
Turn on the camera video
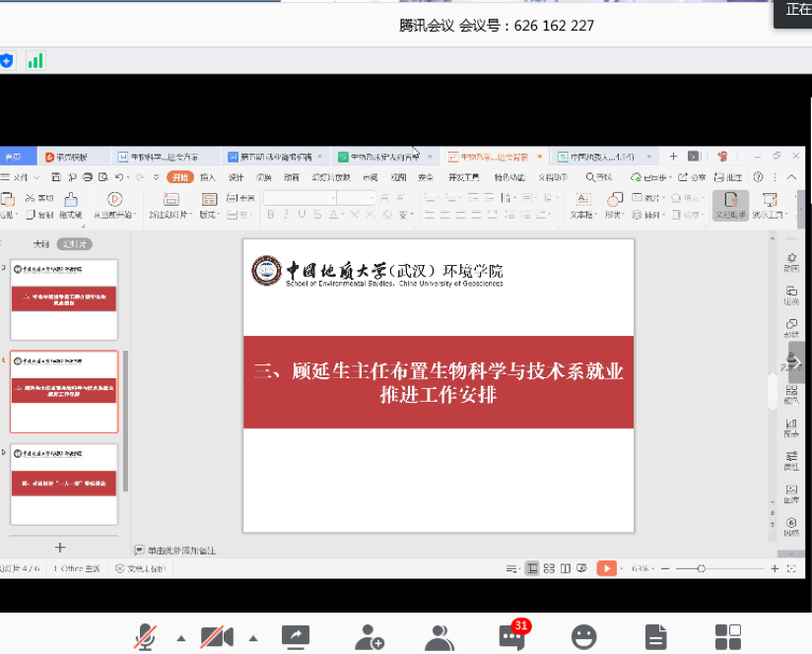tap(217, 637)
